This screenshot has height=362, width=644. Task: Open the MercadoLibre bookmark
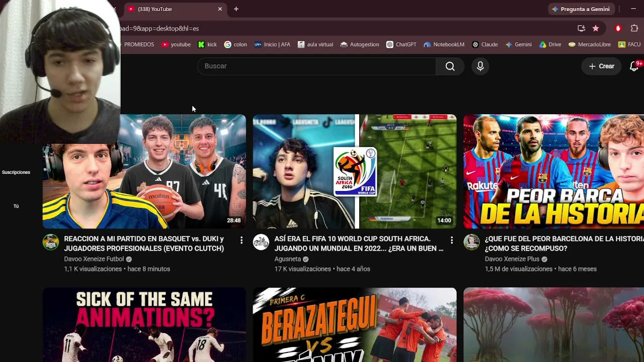coord(589,44)
